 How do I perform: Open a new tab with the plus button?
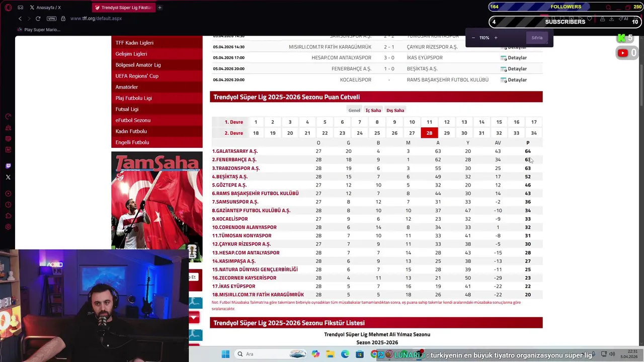pyautogui.click(x=159, y=8)
